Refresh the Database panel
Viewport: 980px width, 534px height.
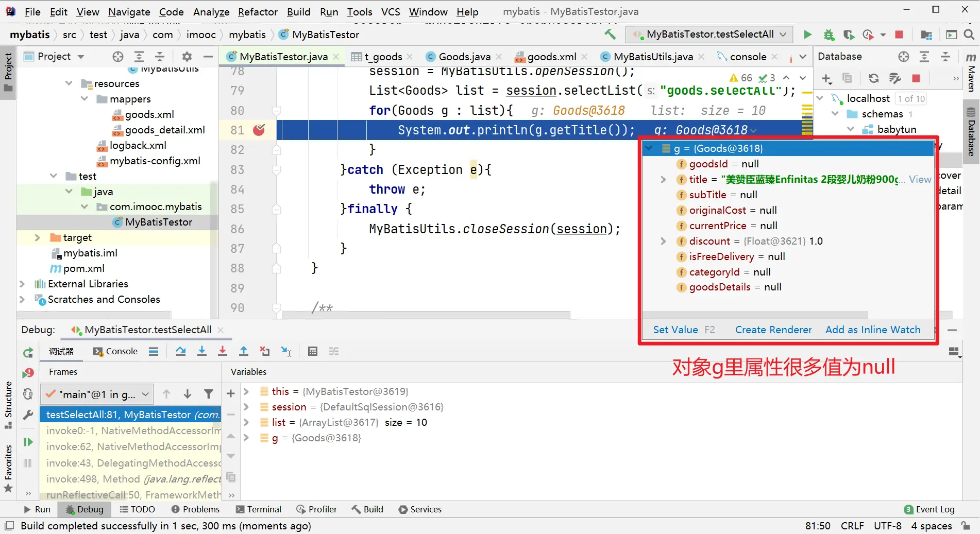[873, 78]
